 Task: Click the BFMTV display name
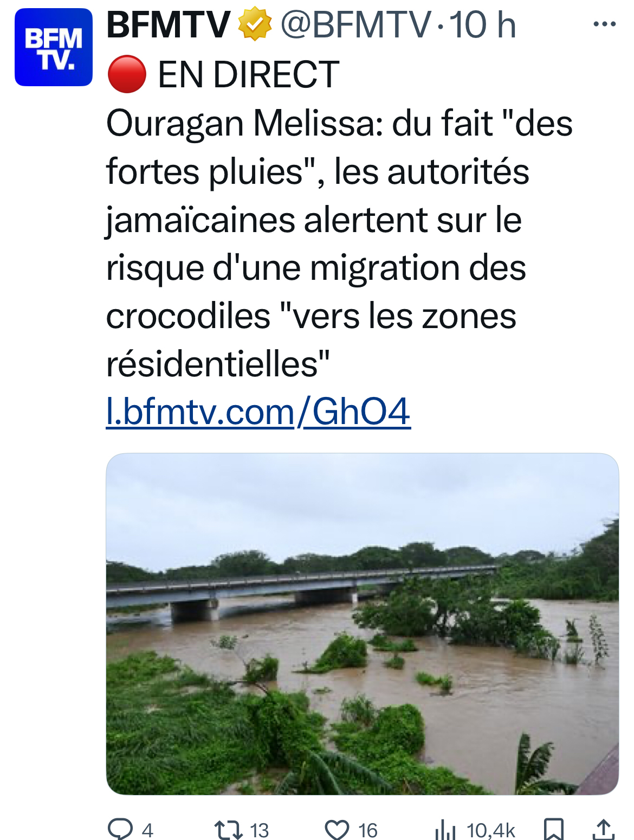[168, 25]
